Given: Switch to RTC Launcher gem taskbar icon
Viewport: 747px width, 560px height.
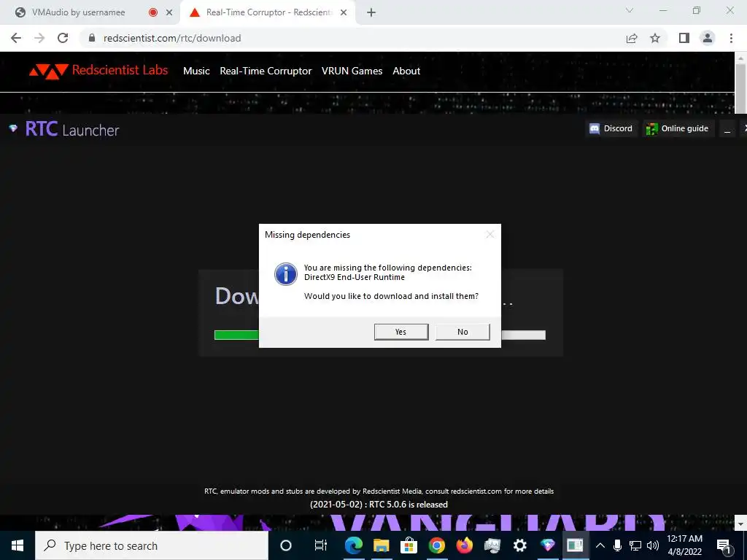Looking at the screenshot, I should (x=547, y=545).
